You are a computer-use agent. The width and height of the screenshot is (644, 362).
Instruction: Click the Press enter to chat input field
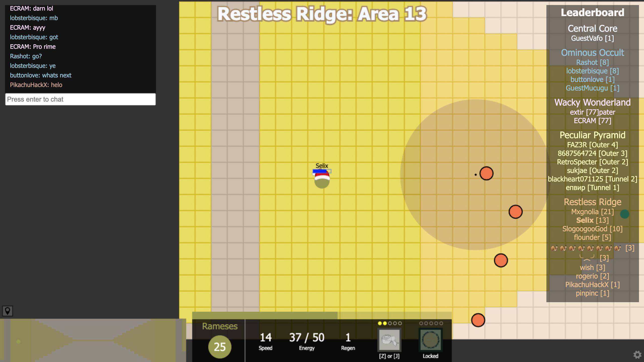[80, 99]
